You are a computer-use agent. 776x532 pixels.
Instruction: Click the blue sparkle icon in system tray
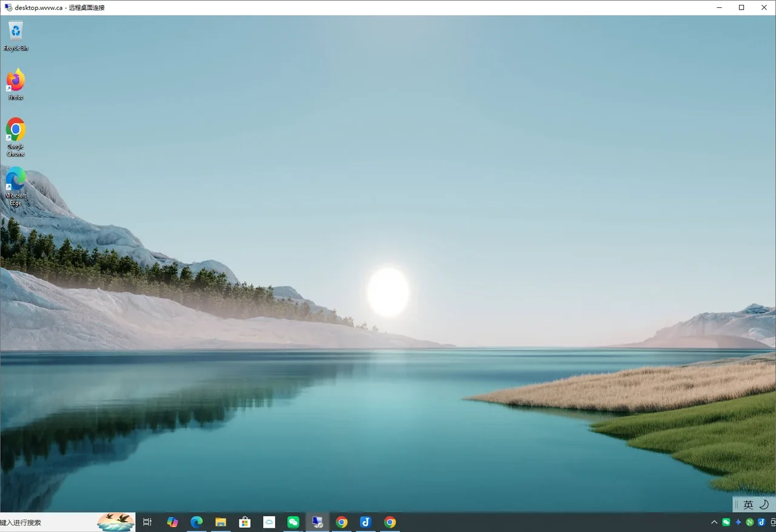[x=738, y=522]
